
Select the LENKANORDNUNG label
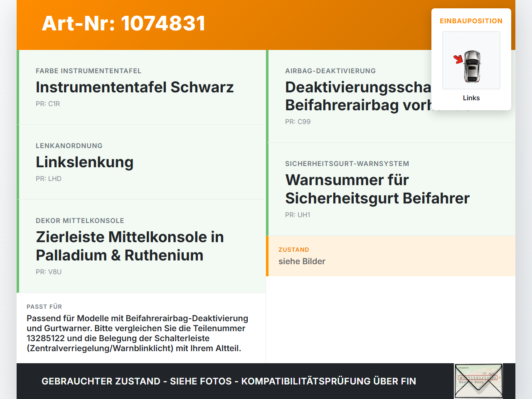point(69,146)
